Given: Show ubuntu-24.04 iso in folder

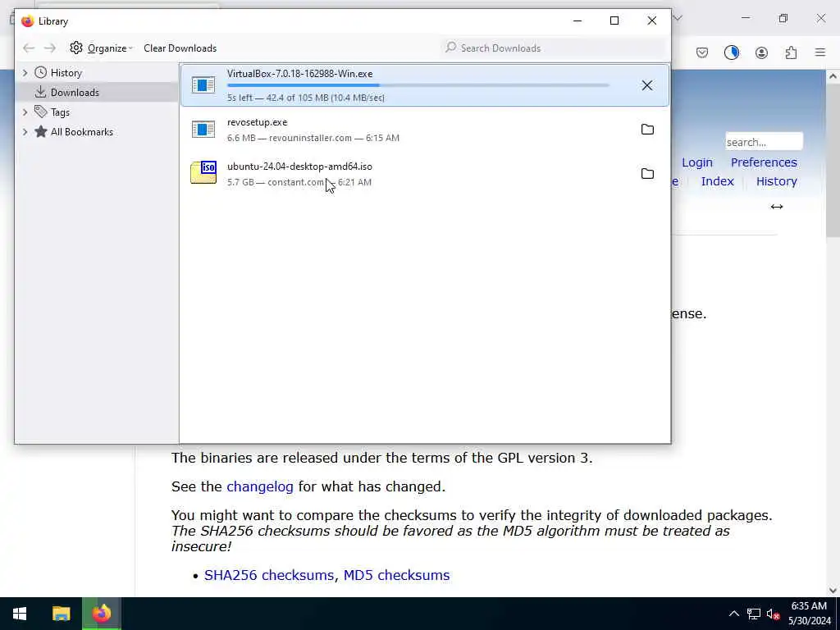Looking at the screenshot, I should click(x=647, y=174).
